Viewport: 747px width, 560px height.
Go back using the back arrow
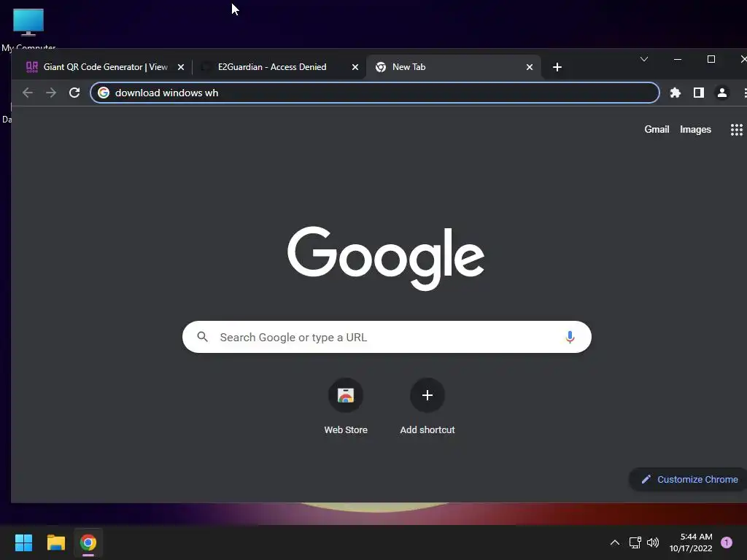[28, 93]
